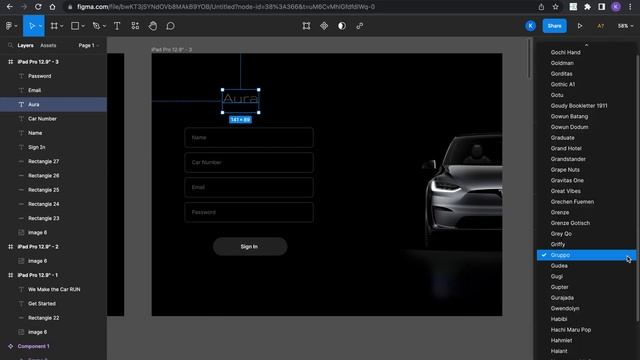The width and height of the screenshot is (640, 360).
Task: Choose the Goldman font
Action: click(562, 63)
